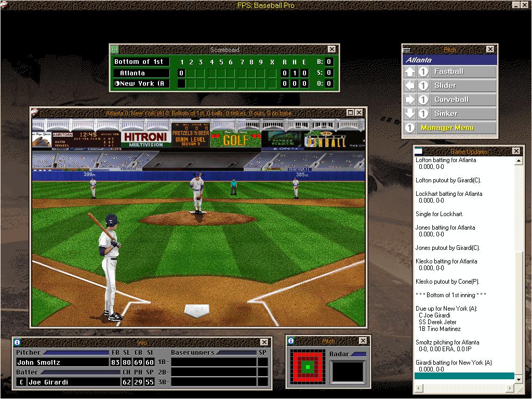Click the FB rating value 83

pos(115,362)
